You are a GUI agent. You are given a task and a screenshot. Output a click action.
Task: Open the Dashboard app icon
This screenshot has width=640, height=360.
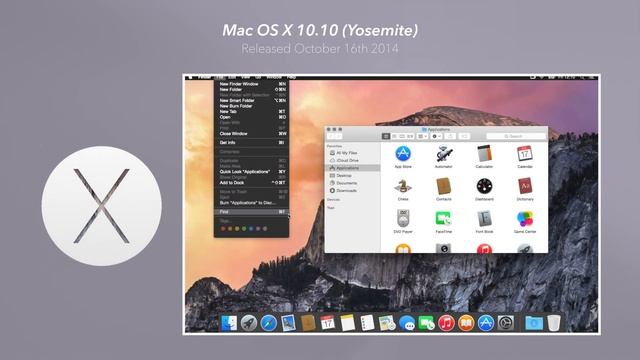click(x=484, y=186)
